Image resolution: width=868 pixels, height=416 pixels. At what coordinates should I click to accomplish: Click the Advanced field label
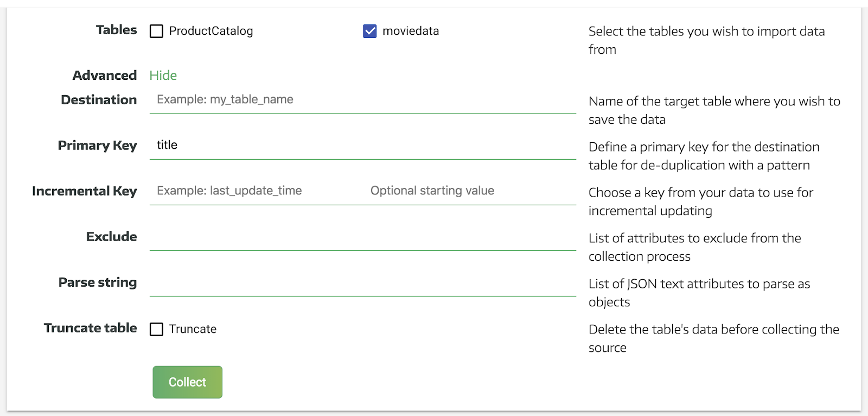(x=105, y=75)
